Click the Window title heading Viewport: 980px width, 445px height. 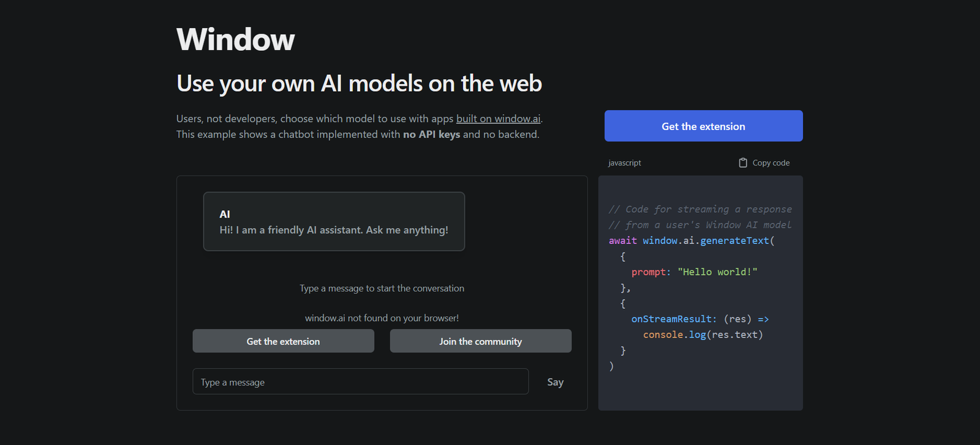[x=235, y=40]
